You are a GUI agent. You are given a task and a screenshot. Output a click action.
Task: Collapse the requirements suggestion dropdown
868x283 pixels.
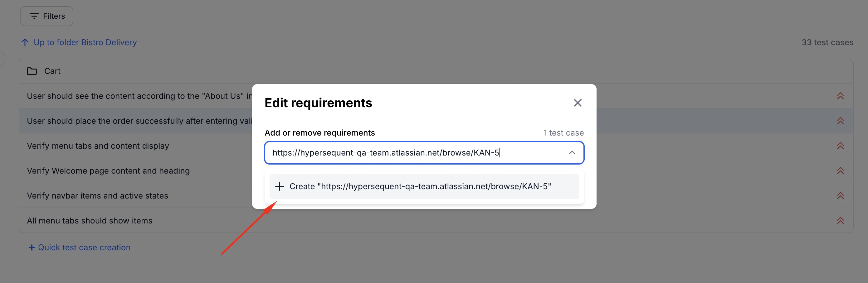pos(572,153)
